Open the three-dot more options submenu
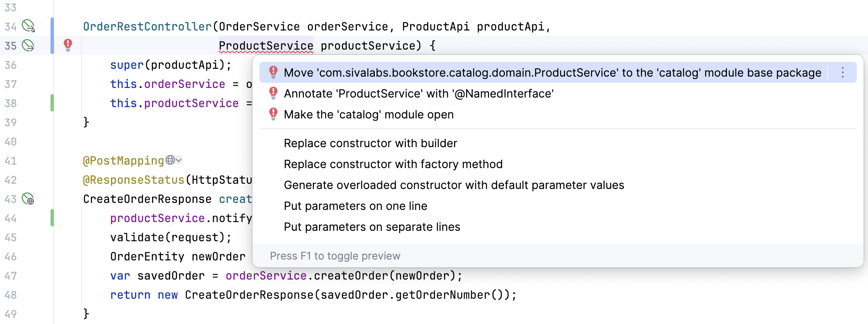 (x=843, y=72)
